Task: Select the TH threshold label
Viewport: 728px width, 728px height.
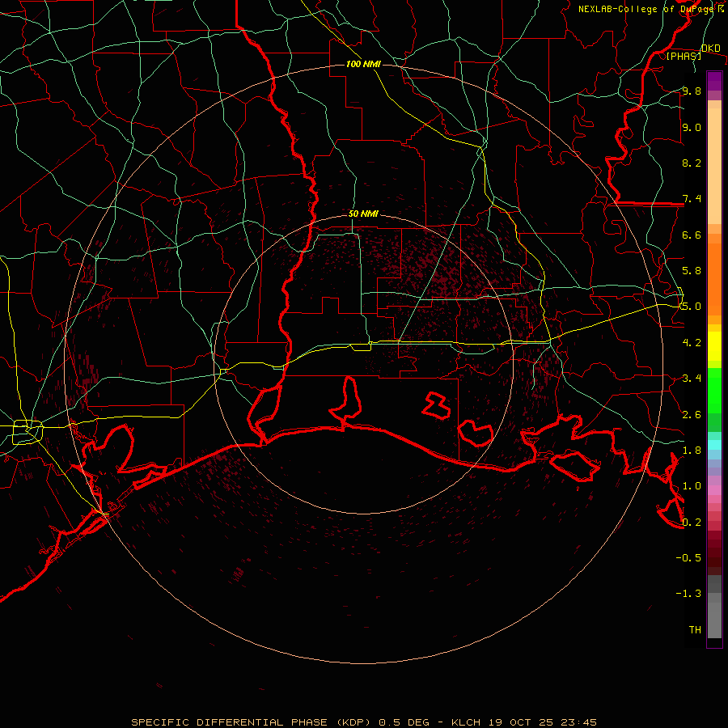Action: point(695,630)
